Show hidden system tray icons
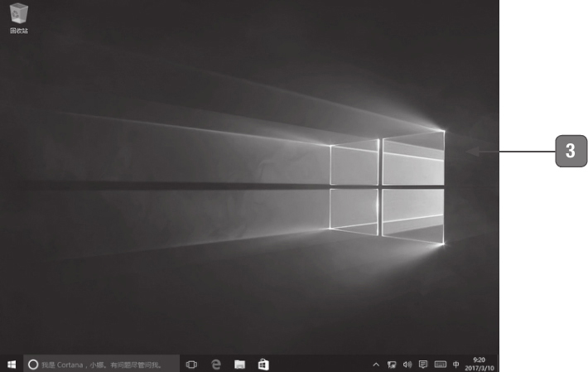The width and height of the screenshot is (588, 372). [x=376, y=365]
